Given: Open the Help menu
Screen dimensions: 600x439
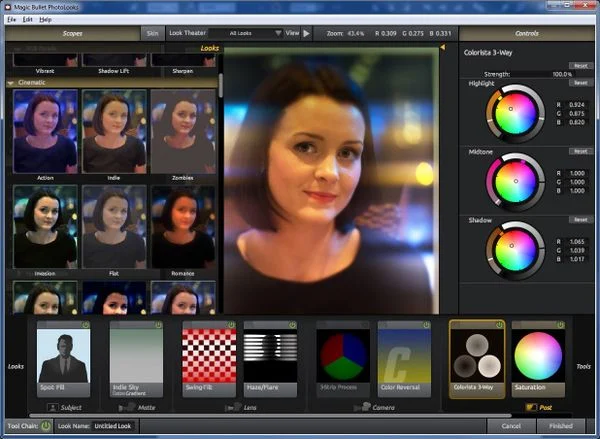Looking at the screenshot, I should (x=46, y=19).
